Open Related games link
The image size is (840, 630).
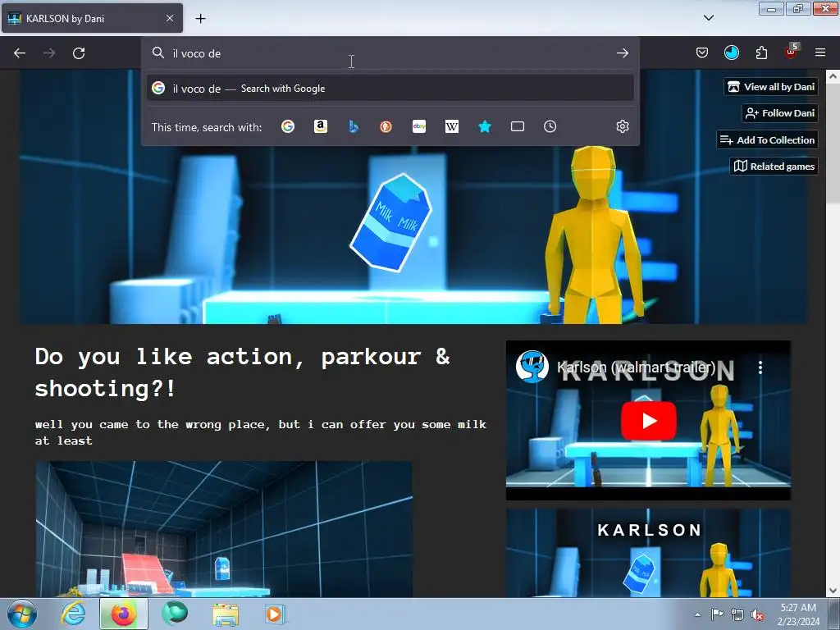click(774, 166)
